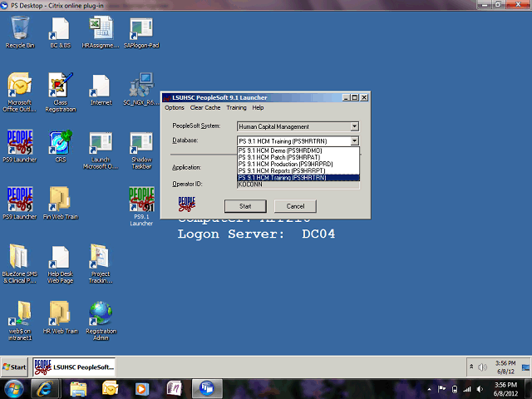
Task: Click the volume speaker icon in host tray
Action: (480, 389)
